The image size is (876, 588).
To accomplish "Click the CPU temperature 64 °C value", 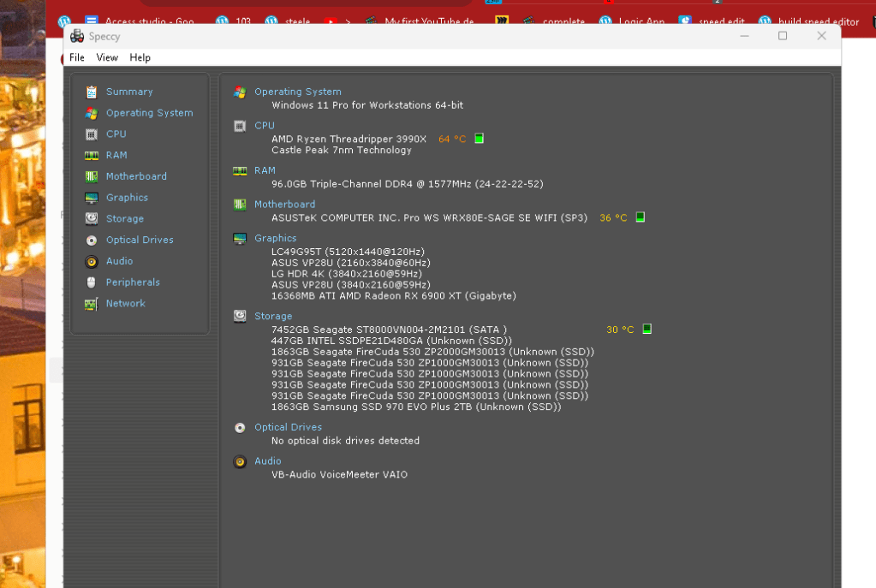I will 452,139.
